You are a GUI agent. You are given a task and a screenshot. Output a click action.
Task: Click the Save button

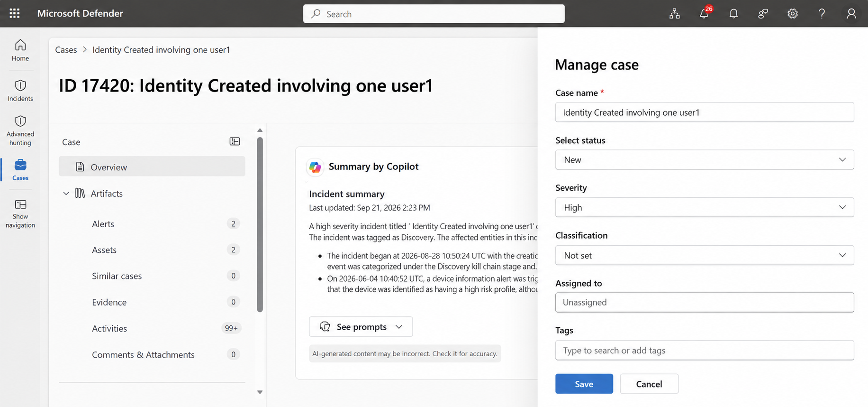(x=584, y=384)
